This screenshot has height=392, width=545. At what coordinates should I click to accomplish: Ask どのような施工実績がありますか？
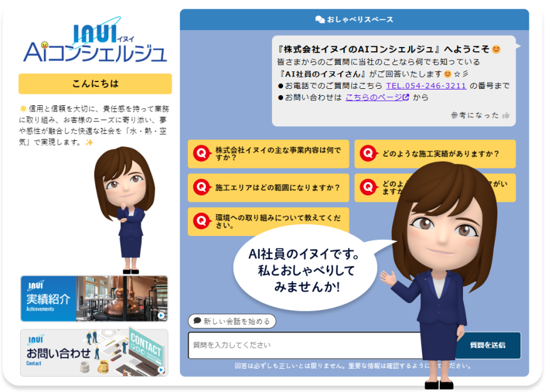435,153
